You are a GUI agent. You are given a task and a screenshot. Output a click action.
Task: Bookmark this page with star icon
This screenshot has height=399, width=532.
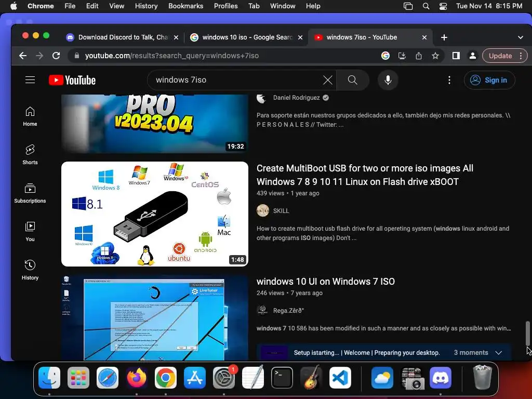(435, 56)
